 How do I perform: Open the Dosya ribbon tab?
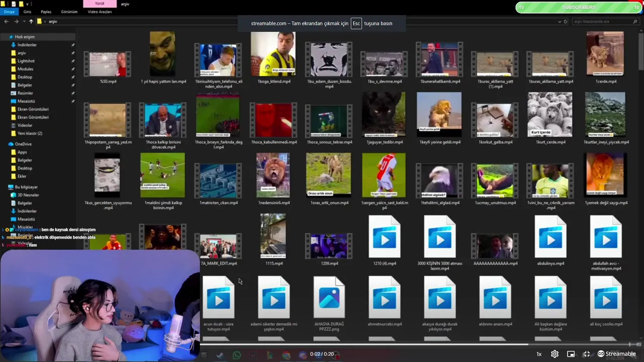click(x=9, y=12)
